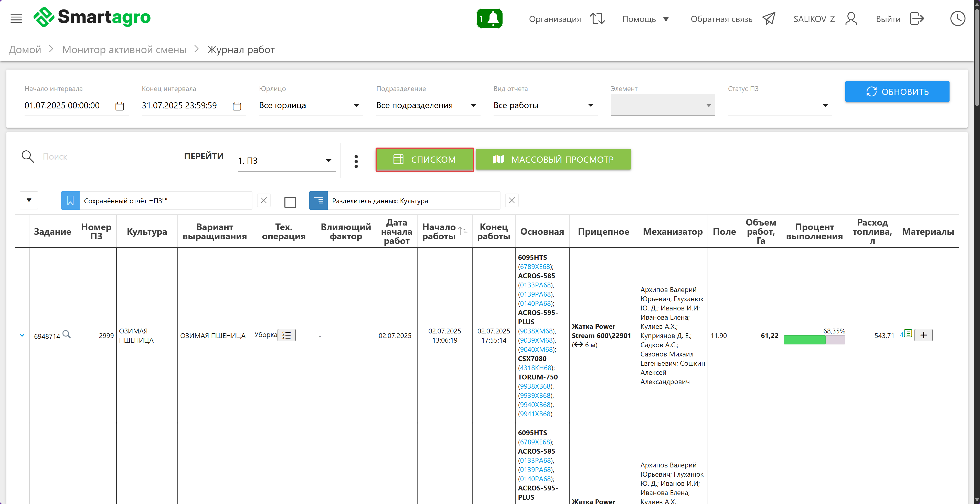Open the hamburger main menu
980x504 pixels.
[x=16, y=18]
